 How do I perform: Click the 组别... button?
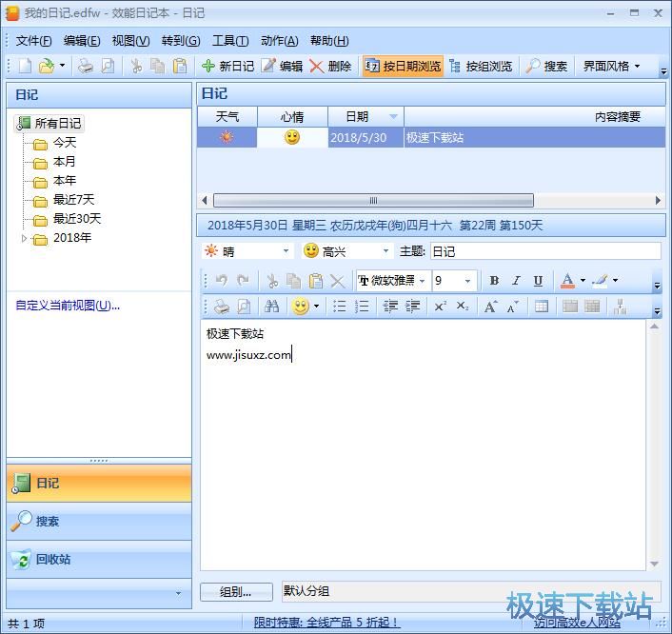[236, 592]
